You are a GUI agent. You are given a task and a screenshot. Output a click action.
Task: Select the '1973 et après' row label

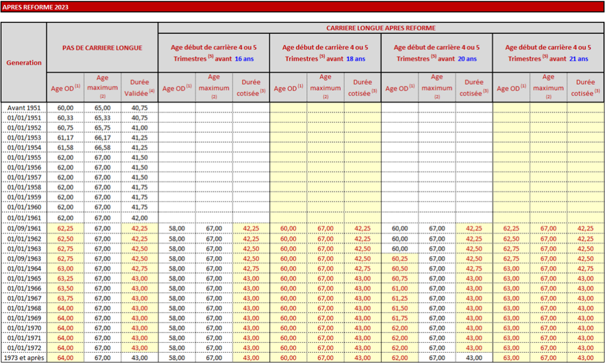click(x=24, y=358)
